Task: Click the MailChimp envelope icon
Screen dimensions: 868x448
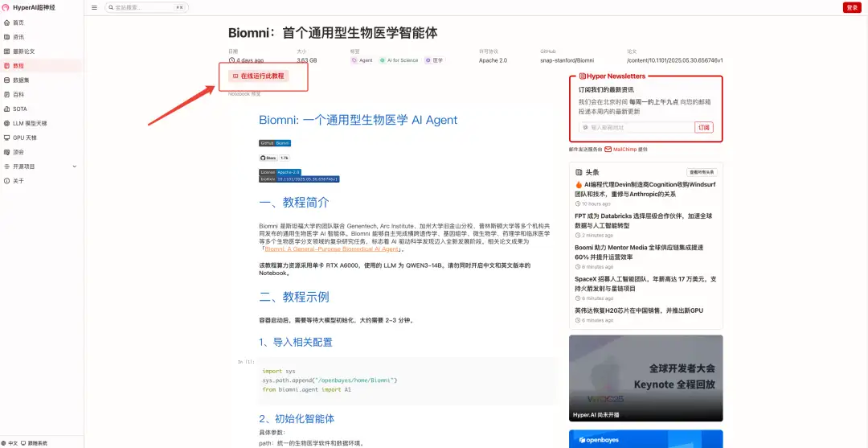Action: [608, 150]
